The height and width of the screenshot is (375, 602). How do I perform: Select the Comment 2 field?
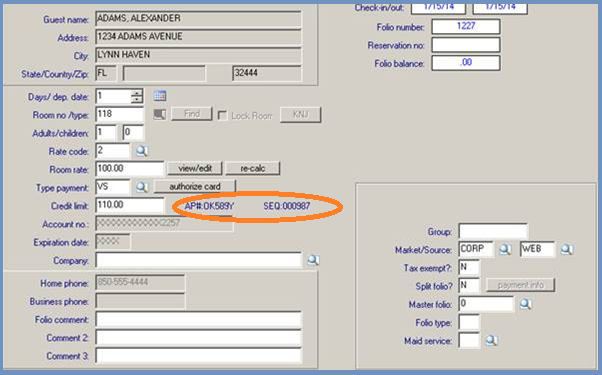[198, 337]
